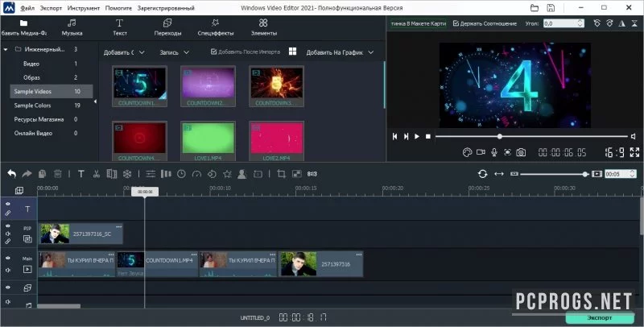Viewport: 644px width, 327px height.
Task: Toggle visibility eye of the Main track
Action: [x=8, y=259]
